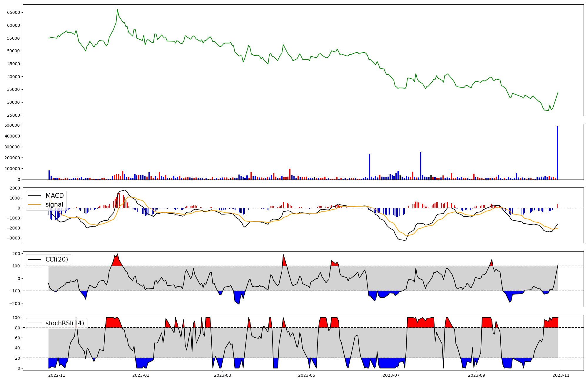The image size is (588, 382).
Task: Click the black MACD line swatch in legend
Action: (35, 196)
